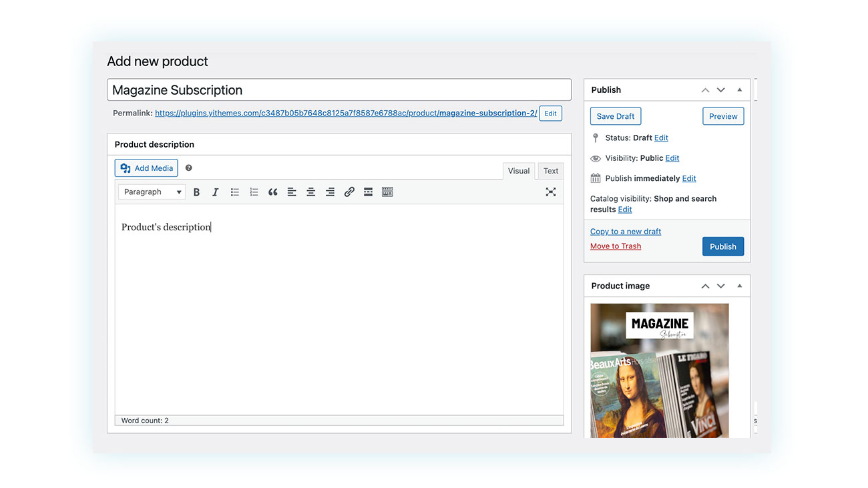Move Product image panel down
Screen dimensions: 868x488
pyautogui.click(x=721, y=286)
